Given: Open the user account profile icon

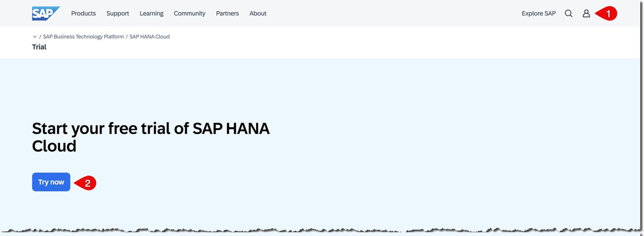Looking at the screenshot, I should coord(586,13).
